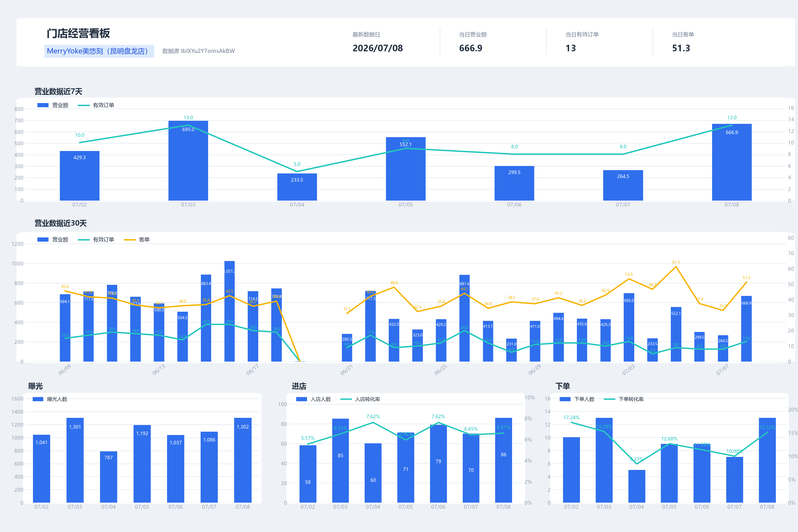Click the 61.3 peak on 客单 line

pos(676,266)
